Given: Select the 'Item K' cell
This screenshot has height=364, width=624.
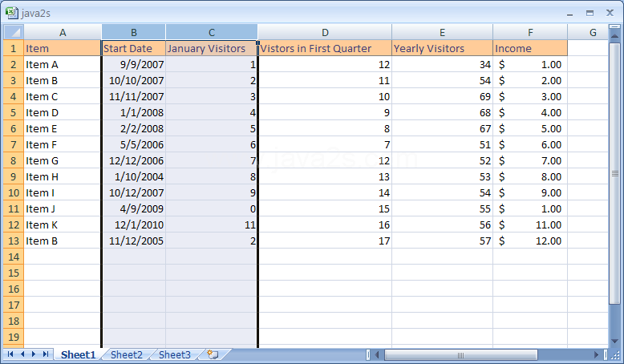Looking at the screenshot, I should tap(63, 224).
